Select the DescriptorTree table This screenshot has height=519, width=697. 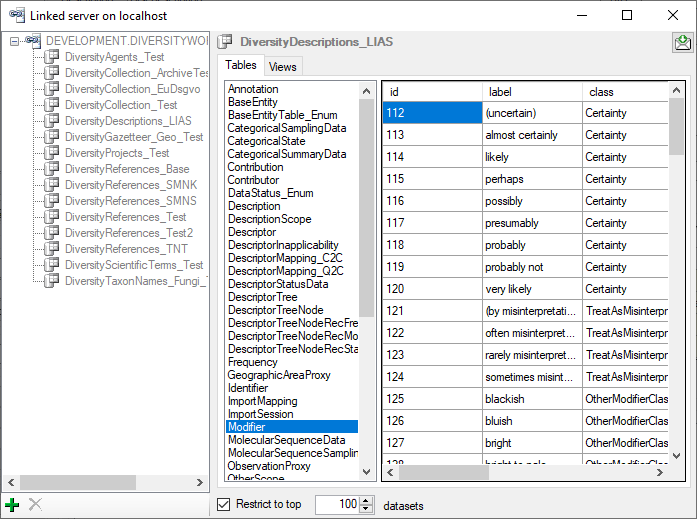tap(263, 297)
